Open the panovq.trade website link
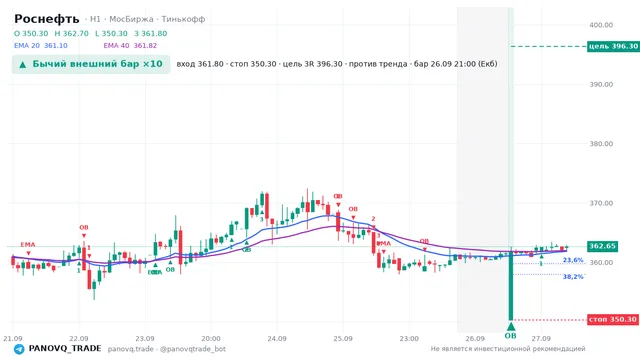640x360 pixels. tap(131, 349)
